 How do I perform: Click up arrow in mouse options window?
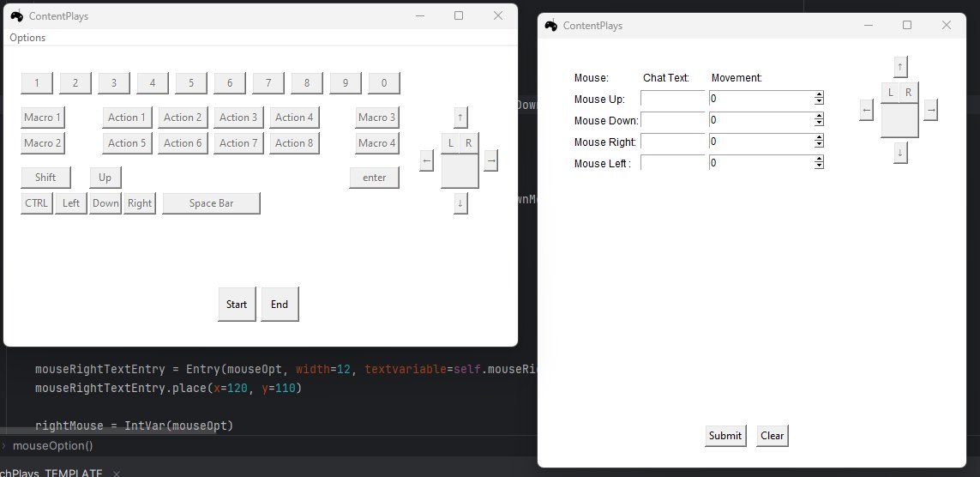[x=900, y=67]
